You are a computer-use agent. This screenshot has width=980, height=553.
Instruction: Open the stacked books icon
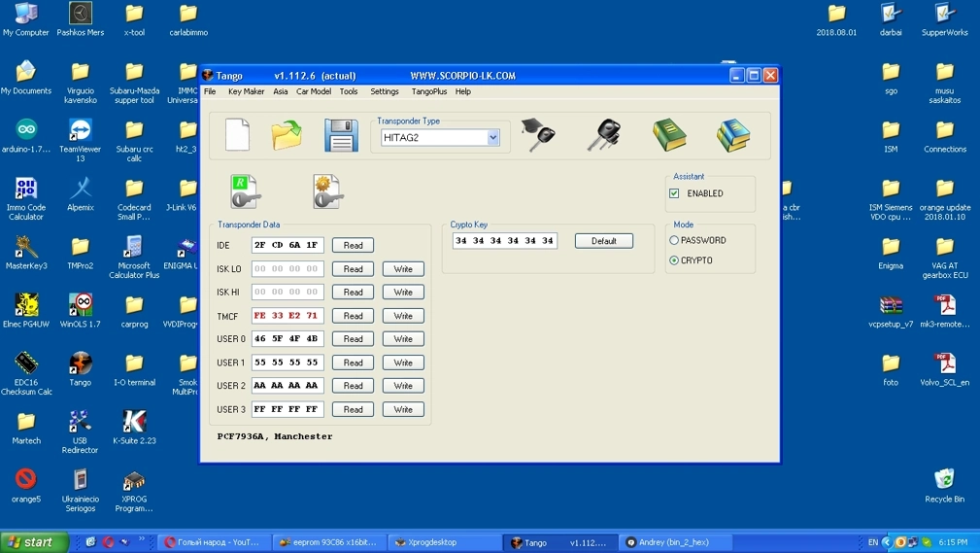[733, 134]
